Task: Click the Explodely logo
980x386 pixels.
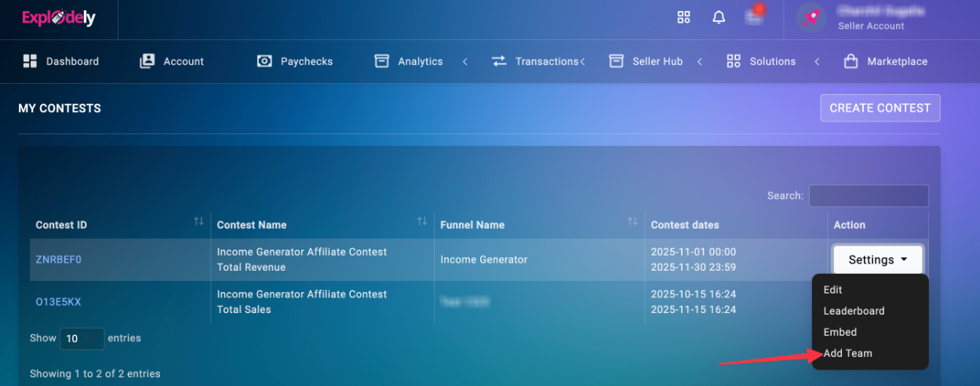Action: click(59, 17)
